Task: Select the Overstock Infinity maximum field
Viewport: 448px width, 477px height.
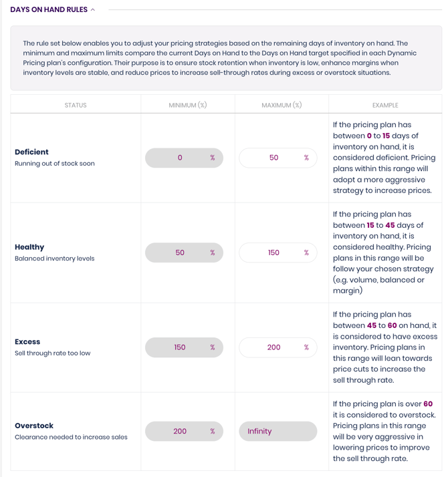Action: 277,432
